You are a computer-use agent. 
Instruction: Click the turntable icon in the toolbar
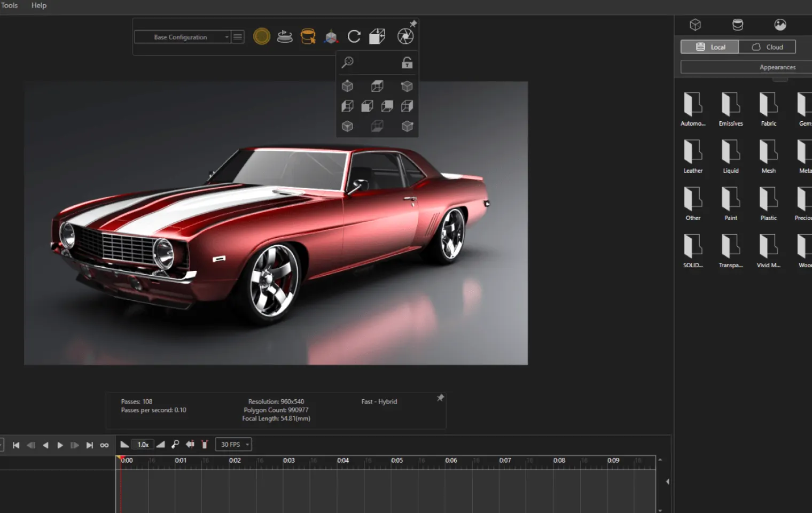(x=285, y=36)
